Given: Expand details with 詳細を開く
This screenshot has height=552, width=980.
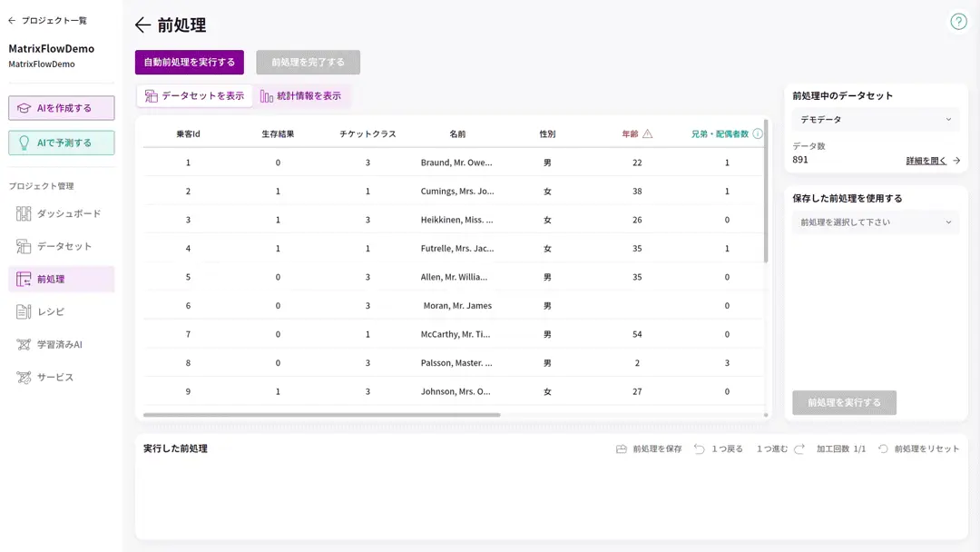Looking at the screenshot, I should pyautogui.click(x=932, y=161).
